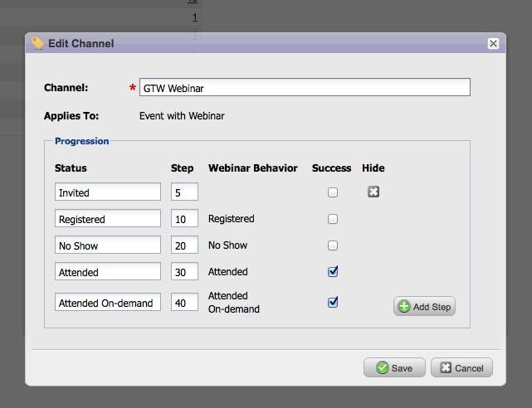Uncheck Success for Attended status
Viewport: 532px width, 408px height.
pos(333,272)
